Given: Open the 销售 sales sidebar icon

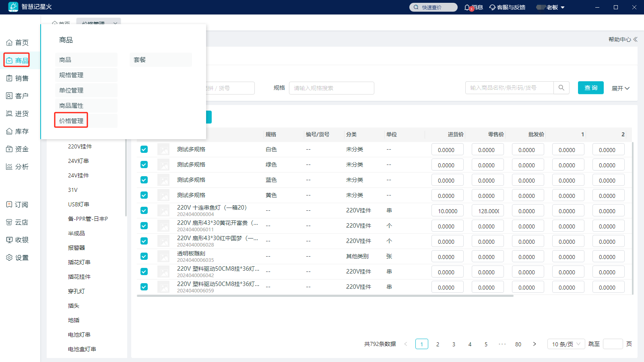Looking at the screenshot, I should pyautogui.click(x=9, y=78).
